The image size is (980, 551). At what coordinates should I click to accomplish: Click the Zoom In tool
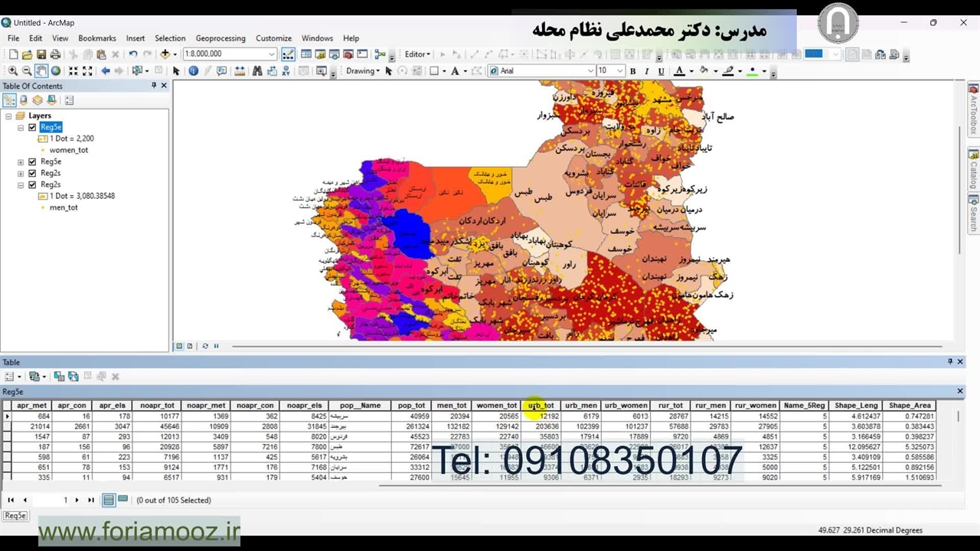13,71
